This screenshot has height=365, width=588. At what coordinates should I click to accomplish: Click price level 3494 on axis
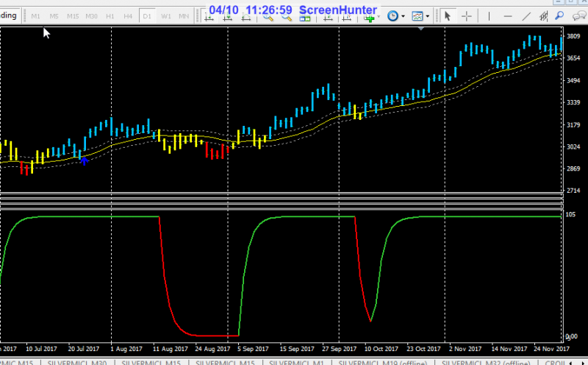coord(573,80)
